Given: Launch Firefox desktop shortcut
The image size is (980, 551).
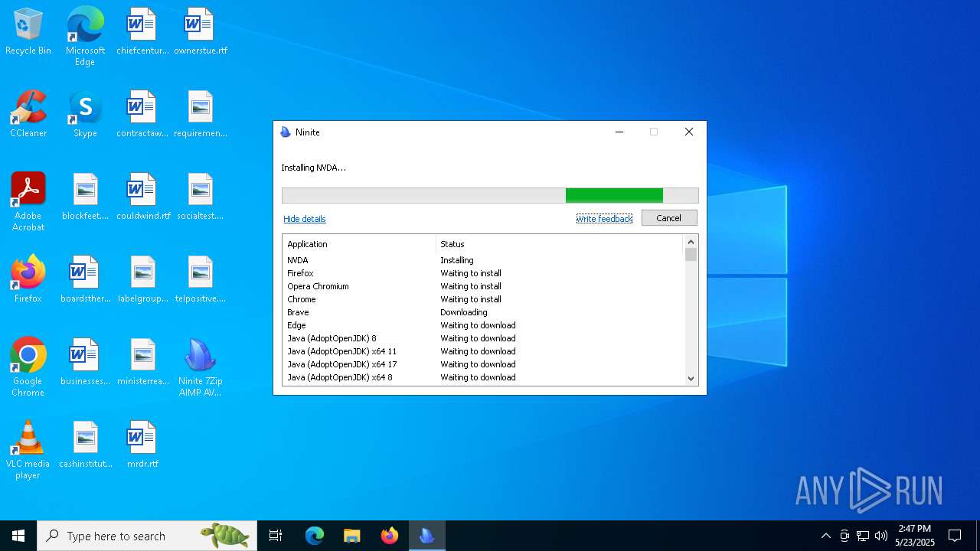Looking at the screenshot, I should (28, 279).
